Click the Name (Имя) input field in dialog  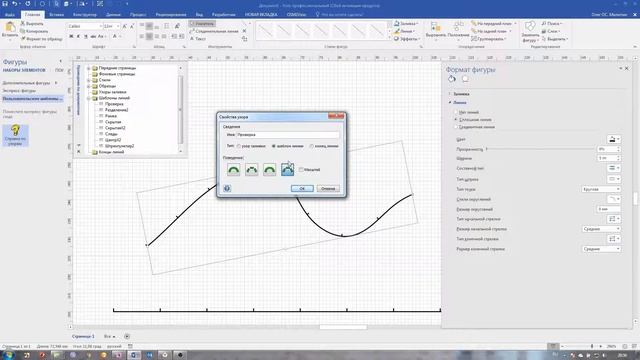[x=288, y=135]
